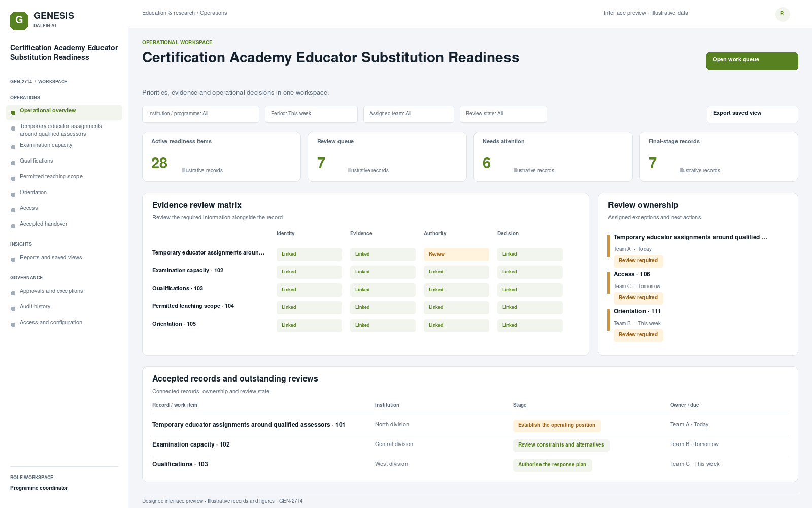812x508 pixels.
Task: Click Review required under Access · 106
Action: coord(638,298)
